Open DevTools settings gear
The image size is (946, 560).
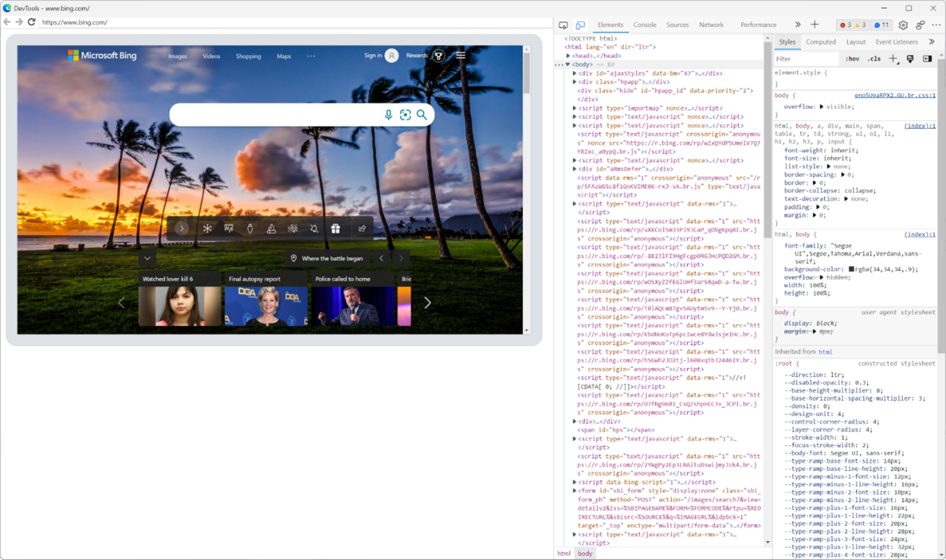[903, 25]
